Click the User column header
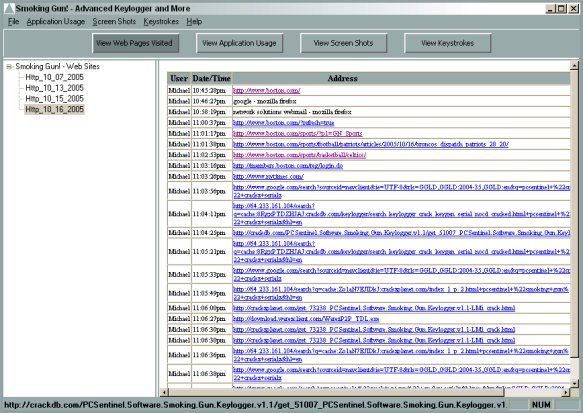The height and width of the screenshot is (413, 583). tap(179, 78)
